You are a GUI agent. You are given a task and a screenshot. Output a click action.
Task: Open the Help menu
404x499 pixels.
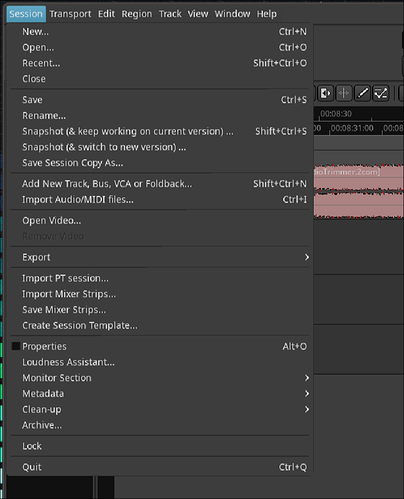click(x=267, y=14)
